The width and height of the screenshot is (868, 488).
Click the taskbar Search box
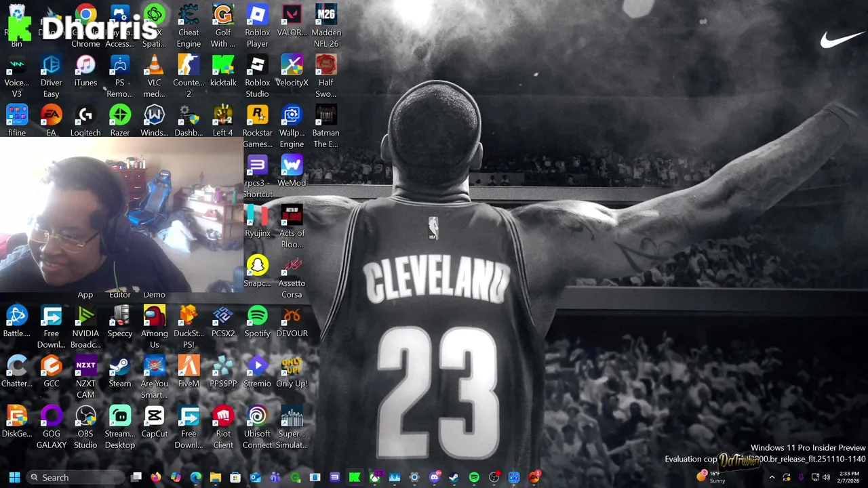(76, 478)
